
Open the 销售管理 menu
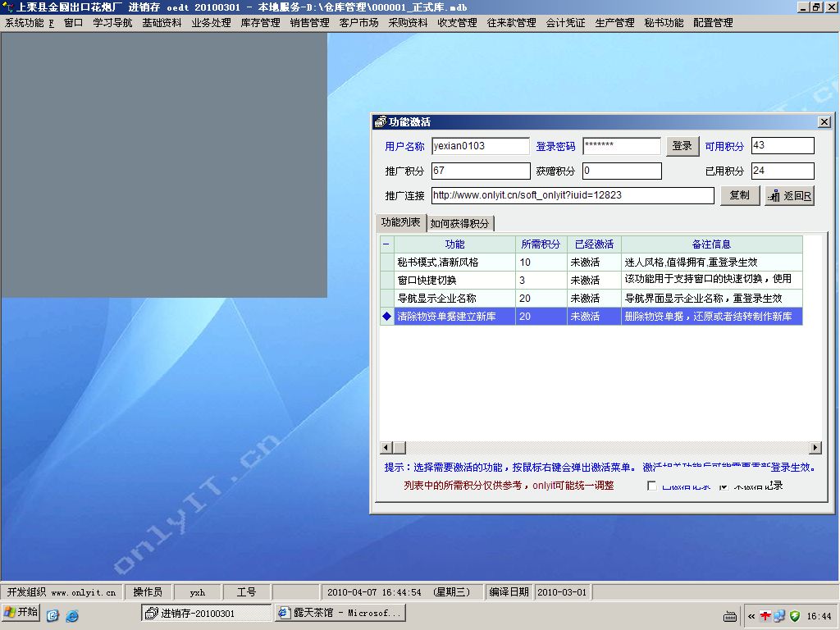309,23
